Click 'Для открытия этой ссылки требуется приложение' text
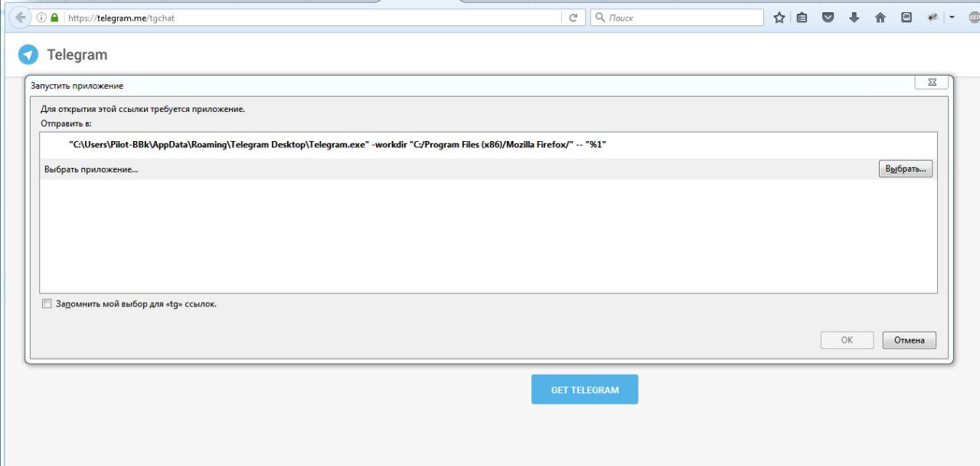The height and width of the screenshot is (466, 980). [x=143, y=109]
